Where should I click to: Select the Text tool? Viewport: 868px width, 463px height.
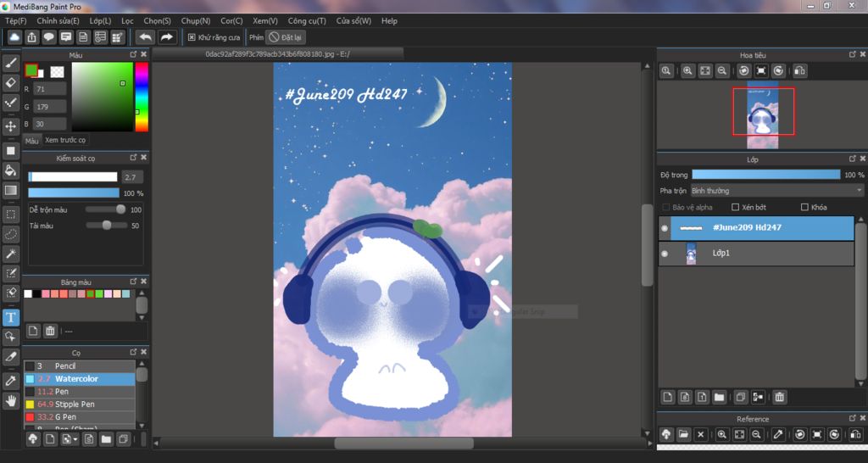10,317
